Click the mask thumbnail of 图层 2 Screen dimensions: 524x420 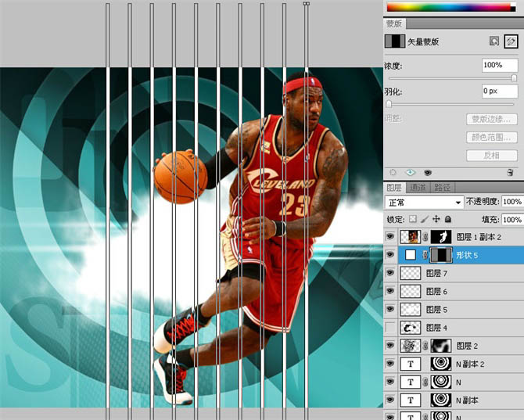[441, 346]
